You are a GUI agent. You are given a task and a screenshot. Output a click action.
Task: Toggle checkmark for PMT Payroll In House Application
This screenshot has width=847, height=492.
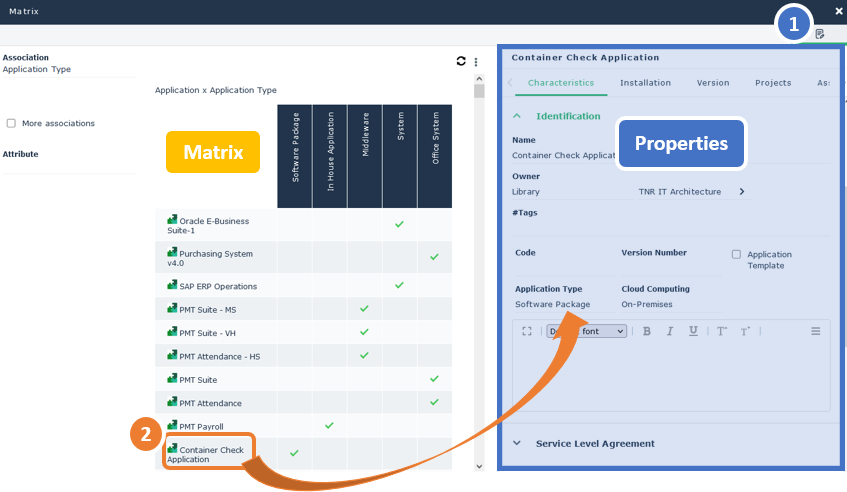(329, 426)
